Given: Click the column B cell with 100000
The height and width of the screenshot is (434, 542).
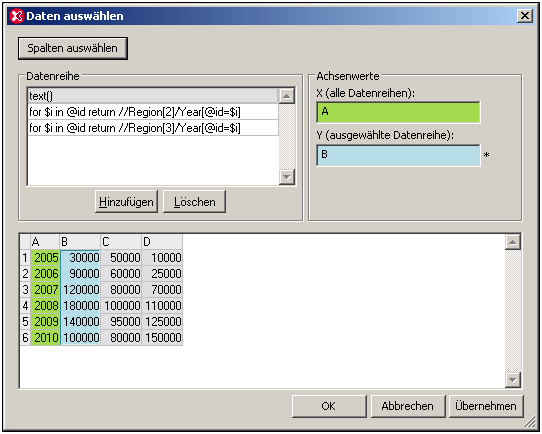Looking at the screenshot, I should coord(80,337).
